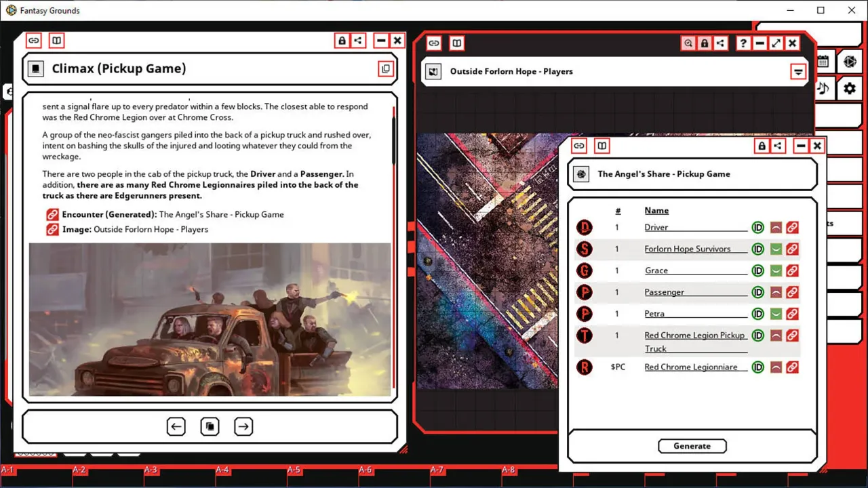The image size is (868, 488).
Task: Open the story index button between the arrows
Action: coord(210,426)
